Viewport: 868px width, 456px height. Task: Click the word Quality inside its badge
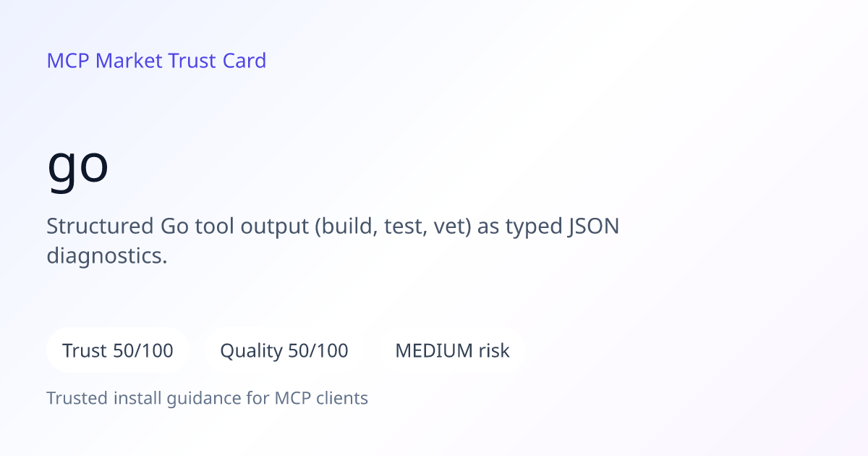click(x=251, y=352)
